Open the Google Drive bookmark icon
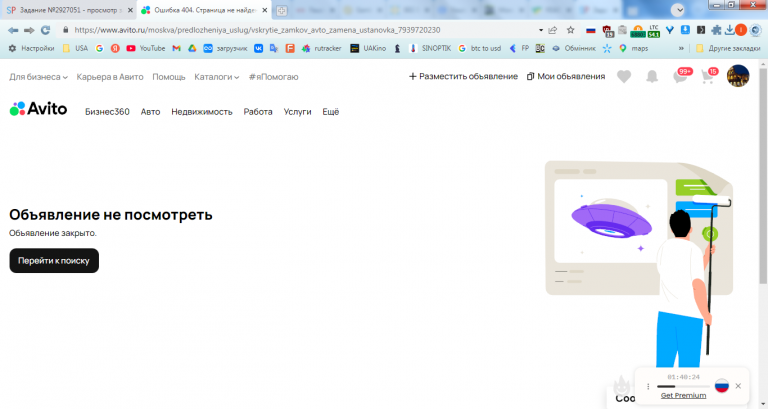 point(192,48)
